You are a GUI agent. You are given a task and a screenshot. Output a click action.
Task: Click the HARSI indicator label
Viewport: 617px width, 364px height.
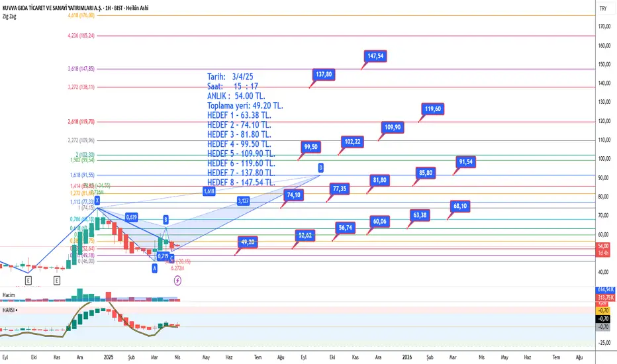point(9,310)
